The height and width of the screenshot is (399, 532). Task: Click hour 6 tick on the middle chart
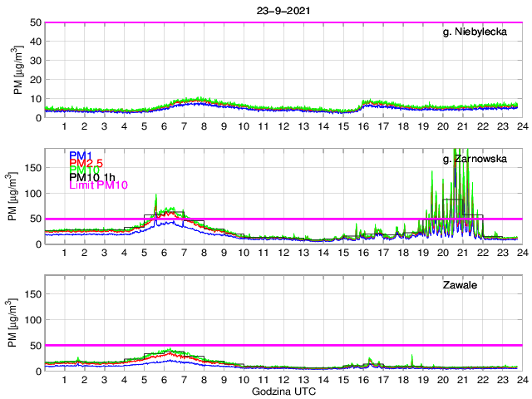[164, 252]
